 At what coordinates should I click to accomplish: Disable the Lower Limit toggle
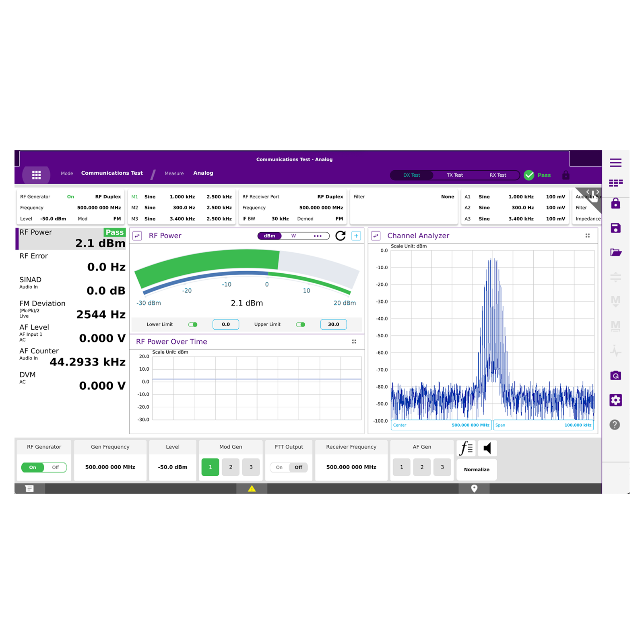[x=192, y=324]
